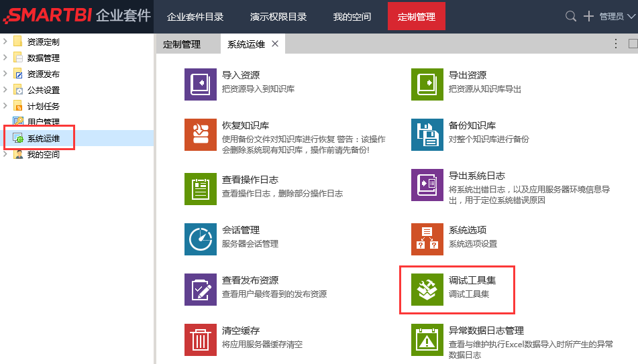Click the 系统选项 title link
This screenshot has width=638, height=364.
[x=468, y=230]
